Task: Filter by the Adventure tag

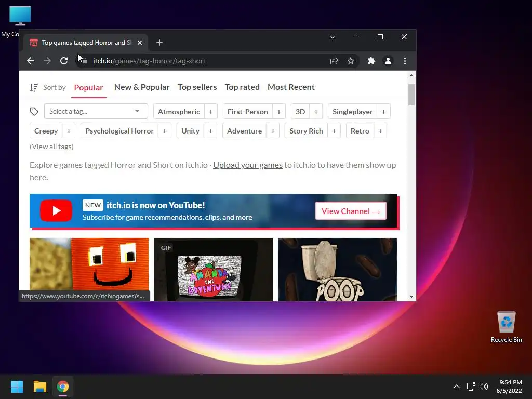Action: pyautogui.click(x=244, y=131)
